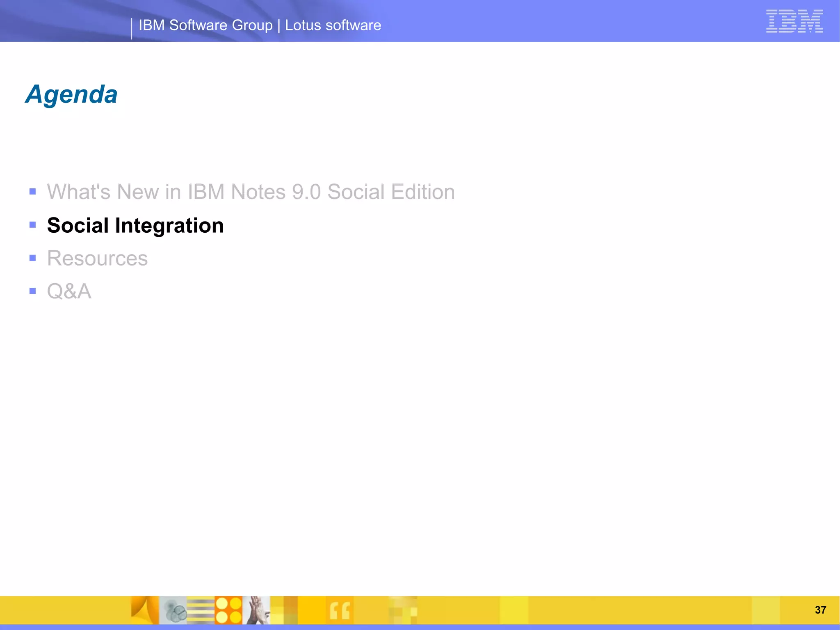Image resolution: width=840 pixels, height=630 pixels.
Task: Click the 'Q&A' agenda item
Action: (69, 291)
